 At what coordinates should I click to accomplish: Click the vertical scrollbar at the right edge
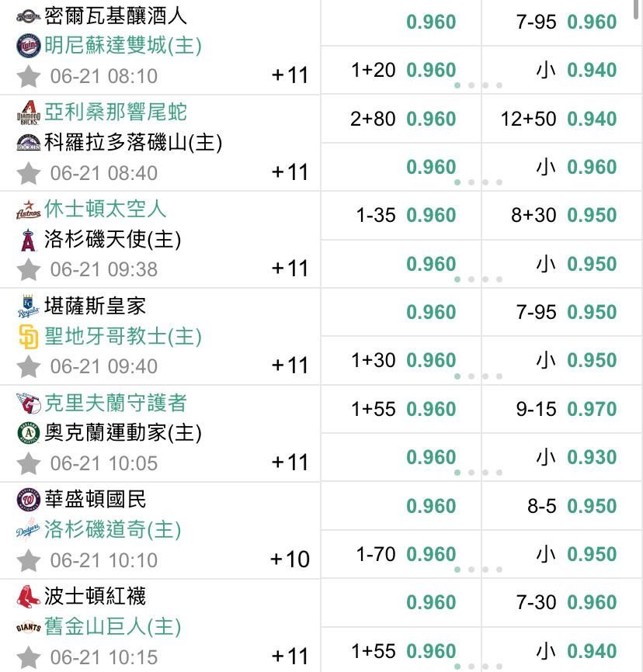[637, 9]
